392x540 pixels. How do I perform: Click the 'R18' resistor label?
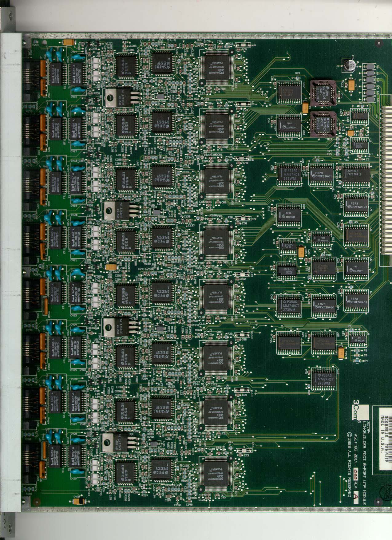[x=328, y=255]
